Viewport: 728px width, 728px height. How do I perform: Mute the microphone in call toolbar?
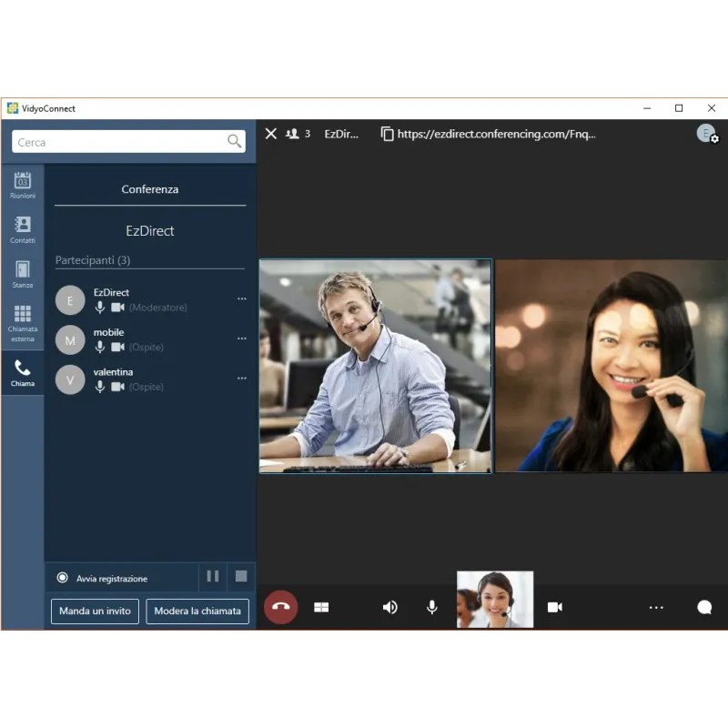click(431, 607)
